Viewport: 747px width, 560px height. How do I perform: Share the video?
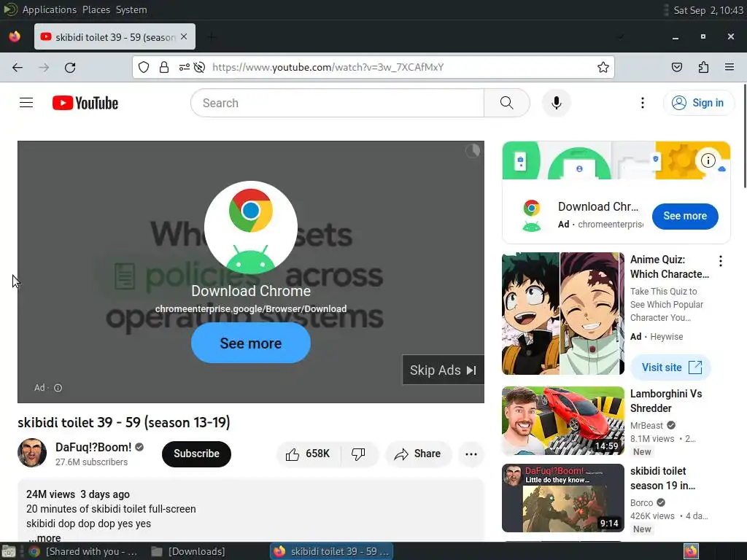(418, 454)
